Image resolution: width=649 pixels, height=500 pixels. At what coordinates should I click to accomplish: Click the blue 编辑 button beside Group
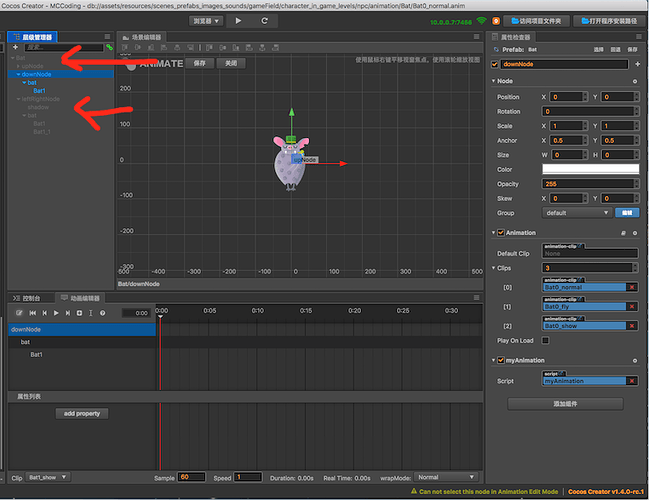click(x=627, y=213)
